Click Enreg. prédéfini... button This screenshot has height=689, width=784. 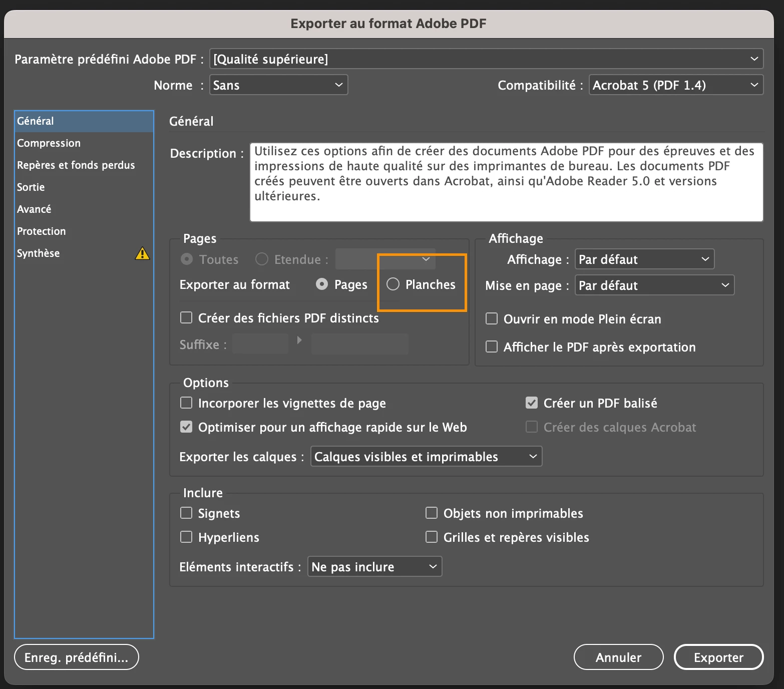pyautogui.click(x=77, y=657)
